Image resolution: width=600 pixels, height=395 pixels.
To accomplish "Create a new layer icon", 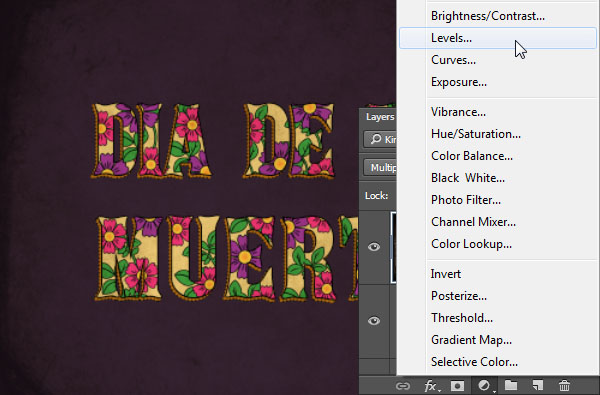I will pos(538,385).
